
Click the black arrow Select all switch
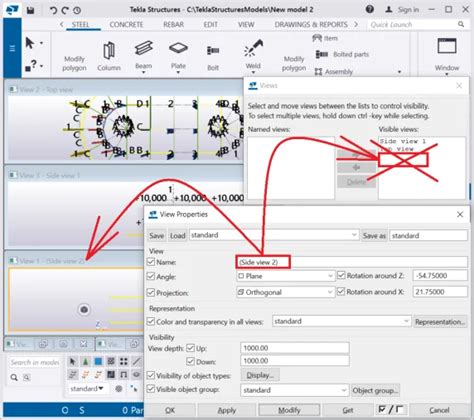point(73,361)
